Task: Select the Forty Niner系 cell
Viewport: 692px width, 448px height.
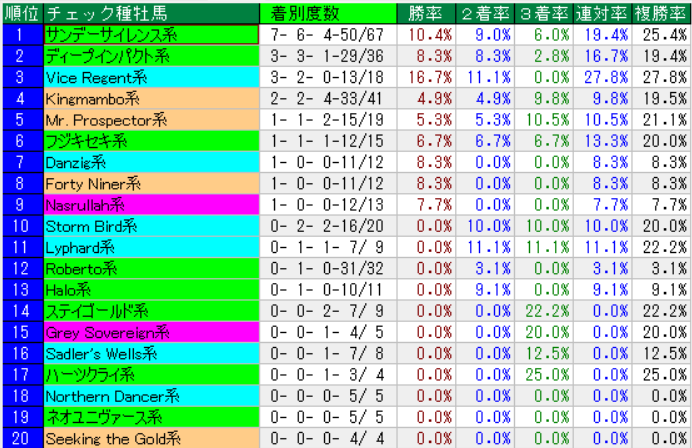Action: pos(151,183)
